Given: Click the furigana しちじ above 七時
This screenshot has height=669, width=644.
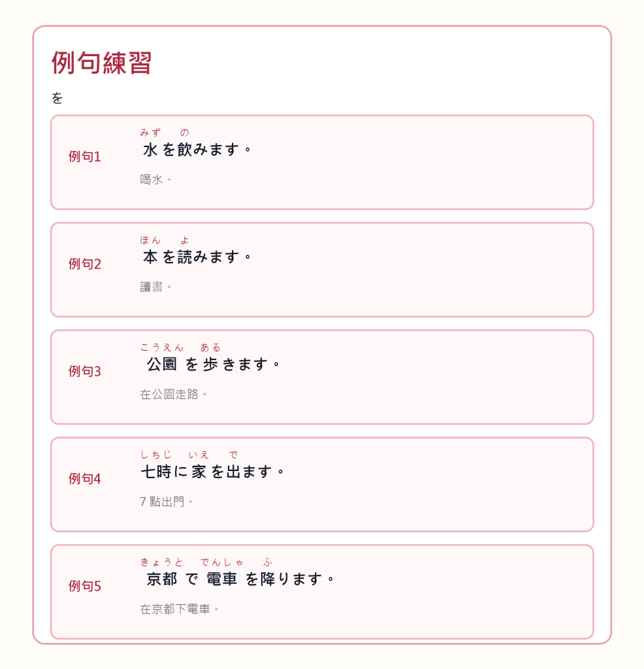Looking at the screenshot, I should [156, 455].
